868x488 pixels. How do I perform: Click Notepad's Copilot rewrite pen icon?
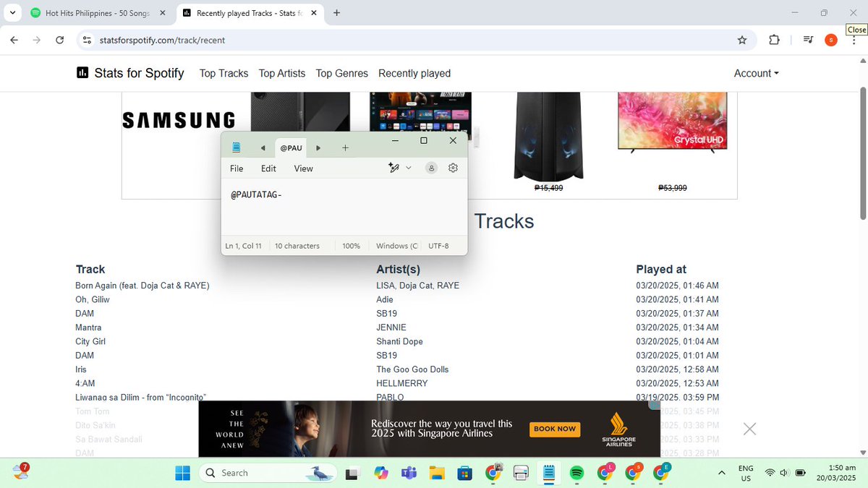394,168
